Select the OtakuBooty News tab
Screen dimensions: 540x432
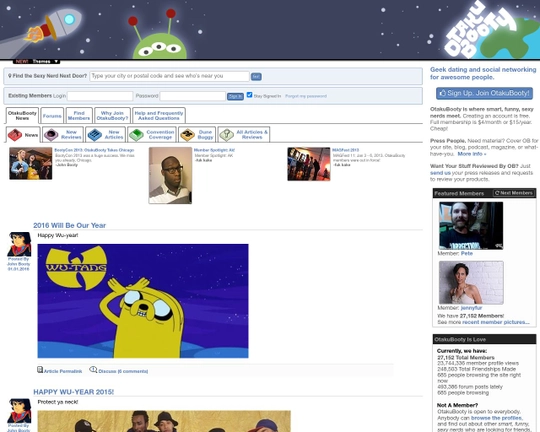tap(22, 115)
